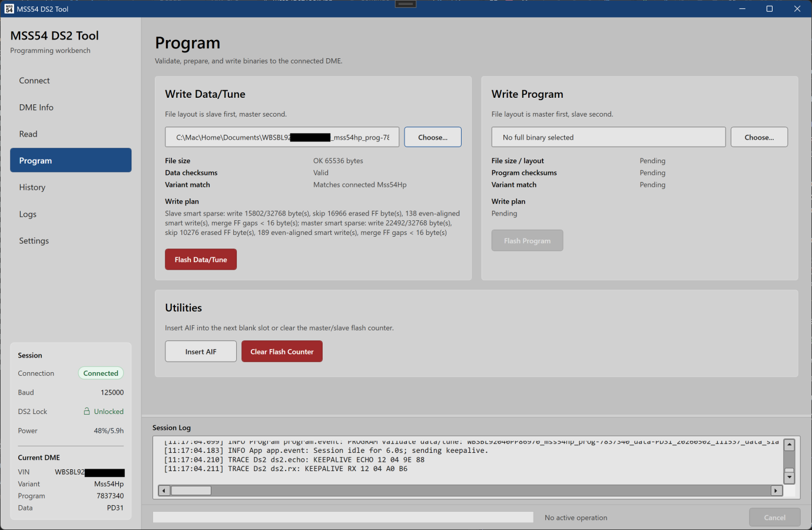
Task: Click the Current DME heading
Action: coord(39,458)
